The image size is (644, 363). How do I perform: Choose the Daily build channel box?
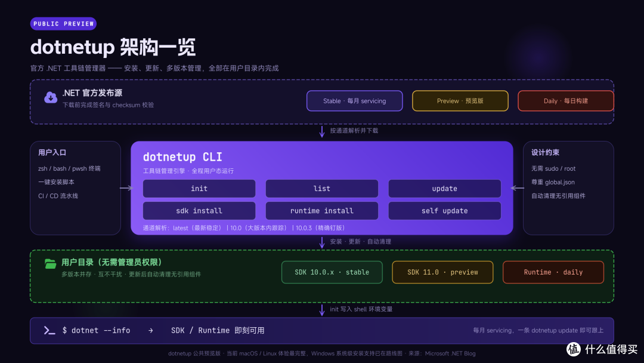565,101
